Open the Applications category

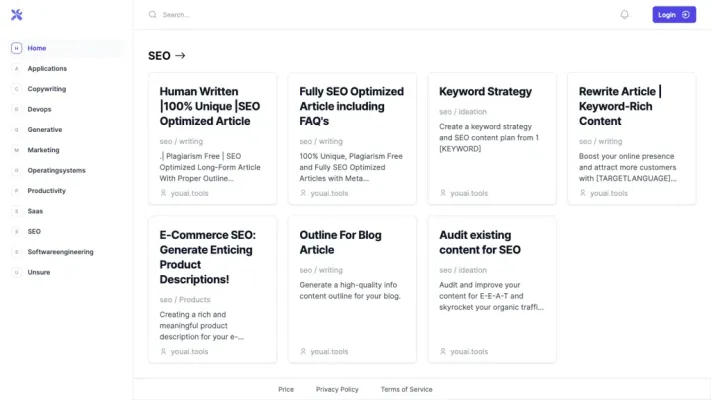tap(47, 69)
